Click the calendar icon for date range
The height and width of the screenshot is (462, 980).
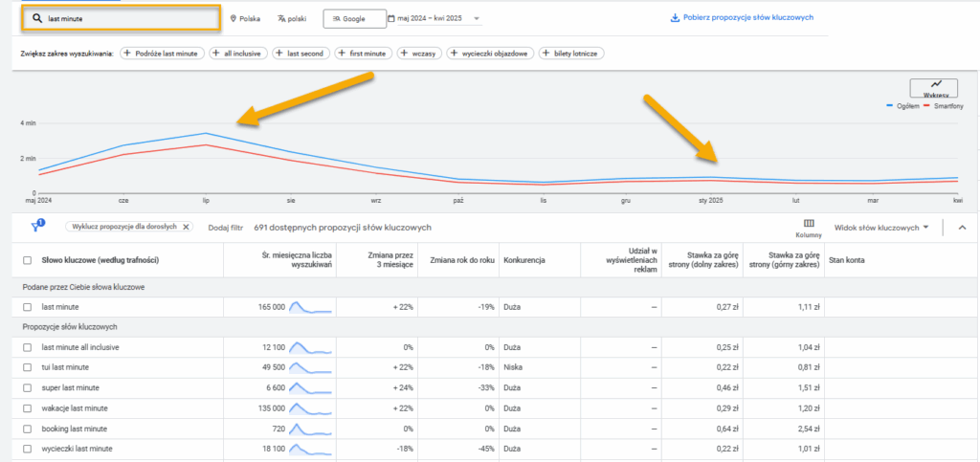pyautogui.click(x=390, y=18)
